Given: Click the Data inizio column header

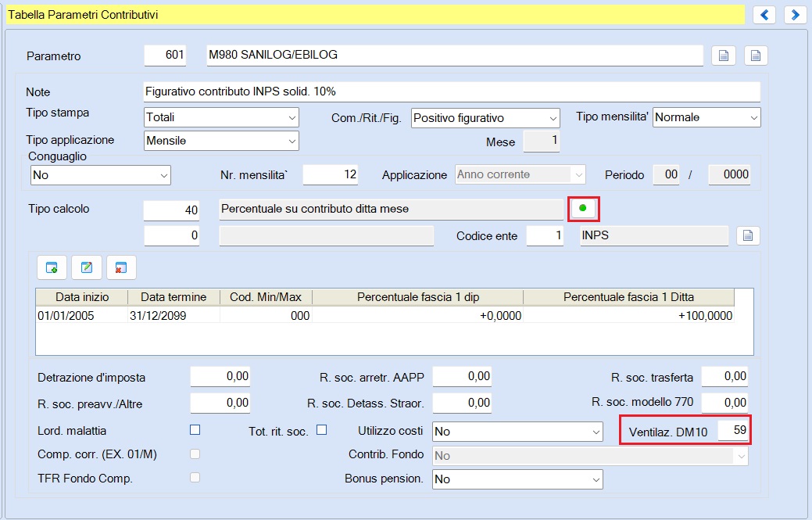Looking at the screenshot, I should pyautogui.click(x=82, y=297).
